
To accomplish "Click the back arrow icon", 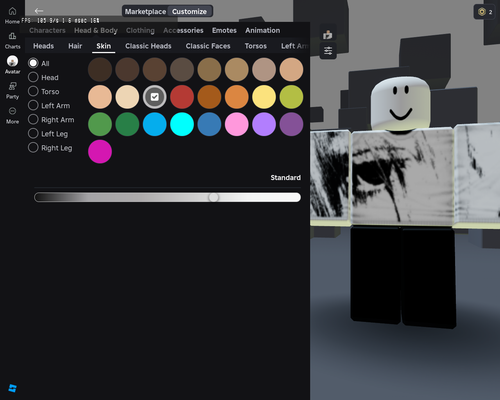I will click(39, 11).
